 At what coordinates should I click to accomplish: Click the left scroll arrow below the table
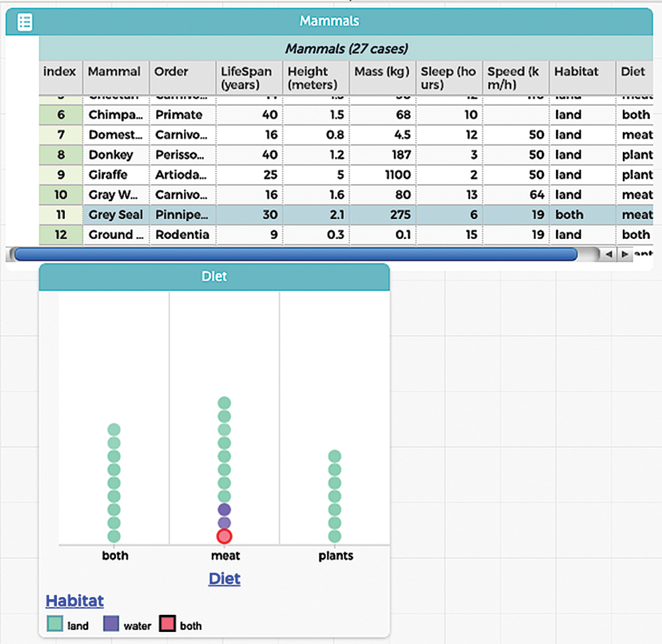610,254
